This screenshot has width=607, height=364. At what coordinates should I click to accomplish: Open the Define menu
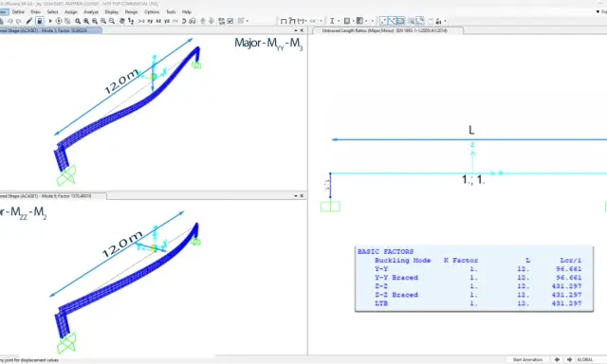[x=18, y=12]
